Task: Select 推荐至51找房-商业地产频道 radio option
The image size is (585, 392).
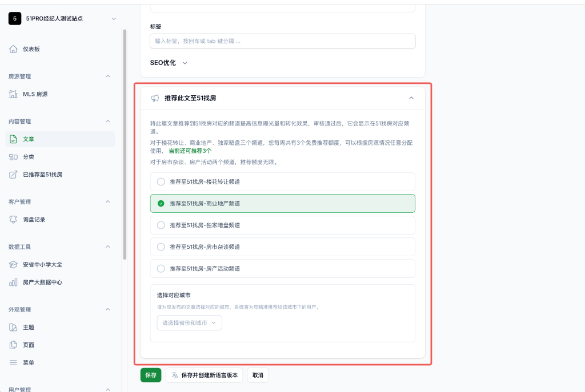Action: pyautogui.click(x=282, y=204)
